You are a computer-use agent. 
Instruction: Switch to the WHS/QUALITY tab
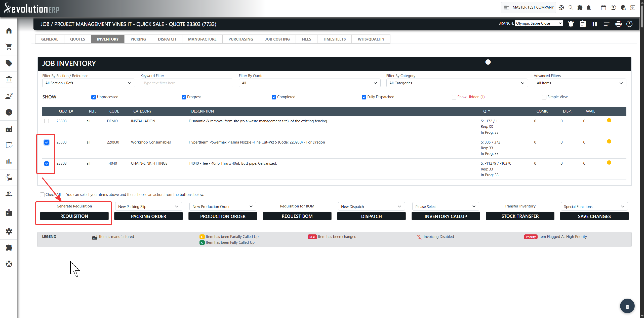(371, 39)
